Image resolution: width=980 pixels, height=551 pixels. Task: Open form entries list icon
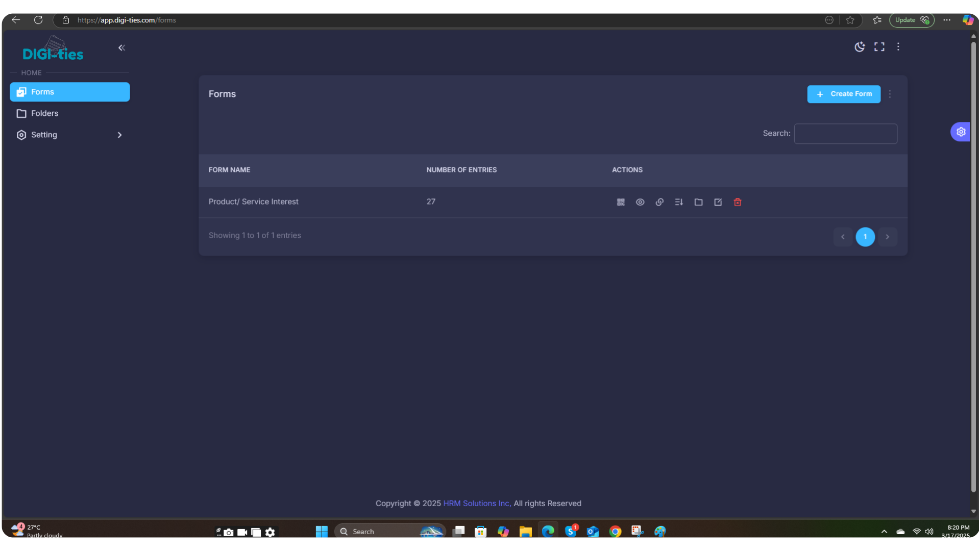click(679, 203)
